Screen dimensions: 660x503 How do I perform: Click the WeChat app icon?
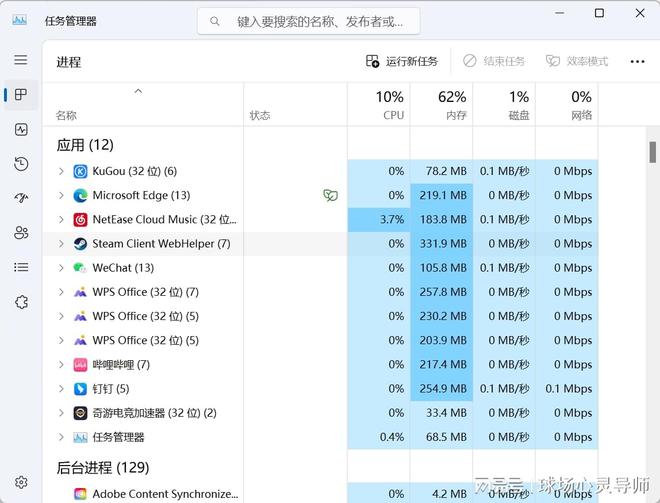point(80,268)
